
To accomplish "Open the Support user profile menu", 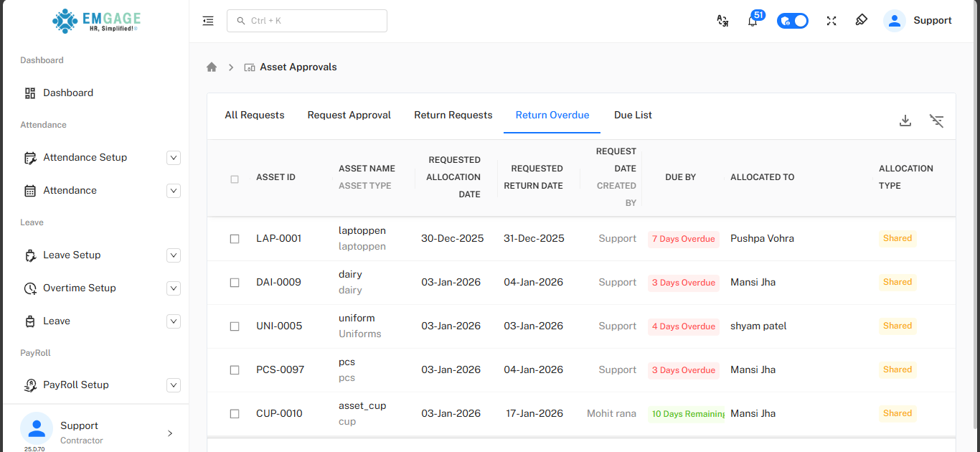I will coord(918,21).
